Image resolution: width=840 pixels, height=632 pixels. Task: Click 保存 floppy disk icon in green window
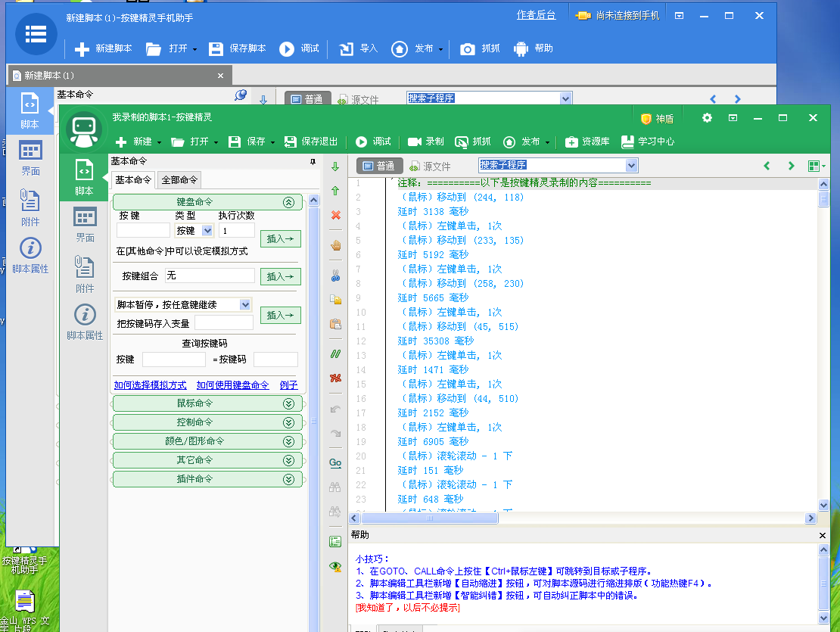234,142
